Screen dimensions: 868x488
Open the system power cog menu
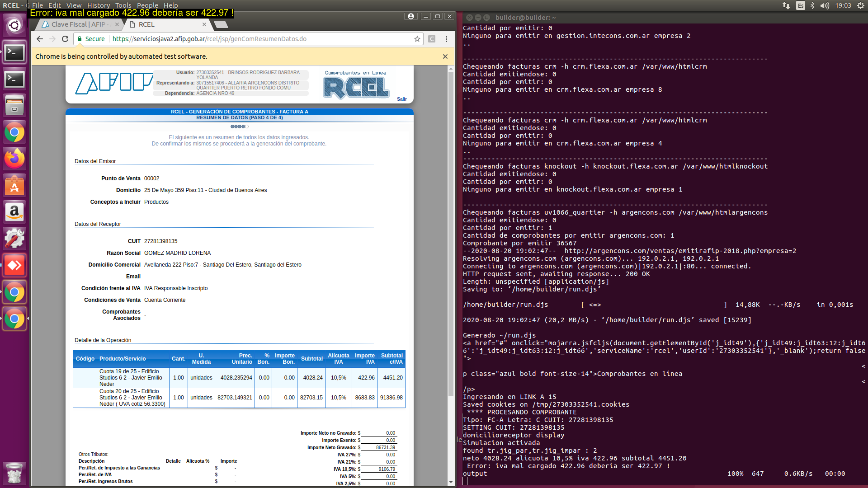[x=861, y=5]
